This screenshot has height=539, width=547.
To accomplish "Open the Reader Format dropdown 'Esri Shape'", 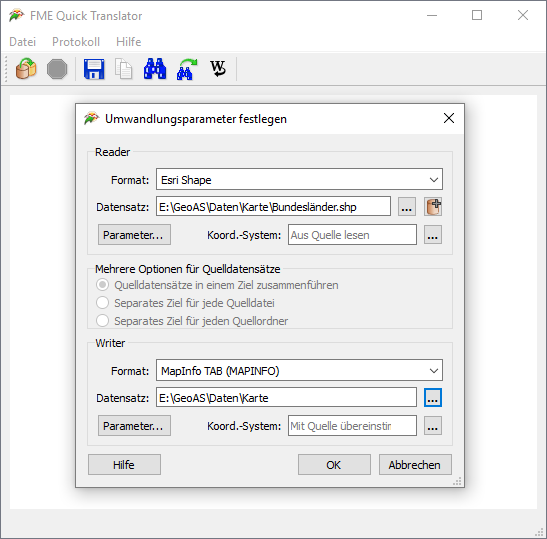I will 299,179.
